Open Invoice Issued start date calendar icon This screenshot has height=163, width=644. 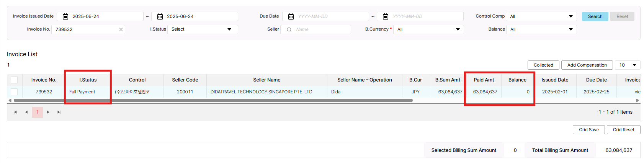pyautogui.click(x=65, y=16)
